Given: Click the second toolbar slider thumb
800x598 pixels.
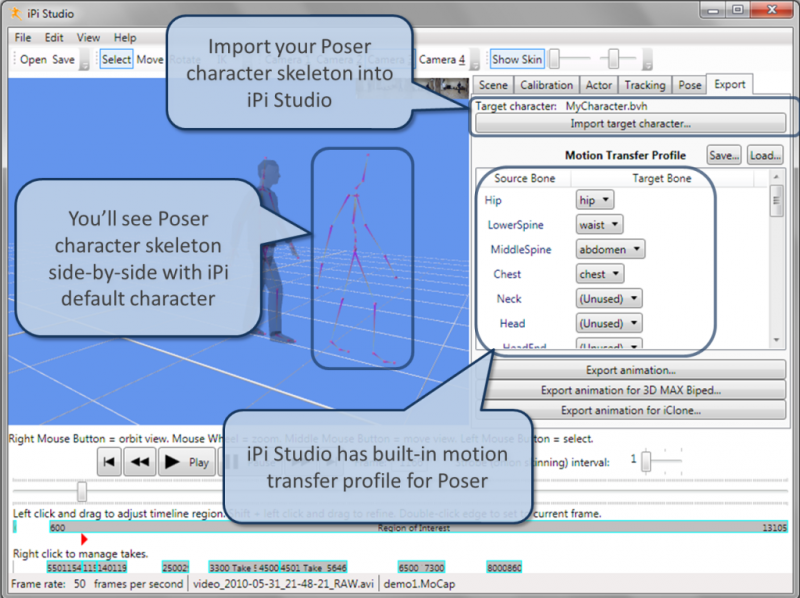Looking at the screenshot, I should pos(614,59).
